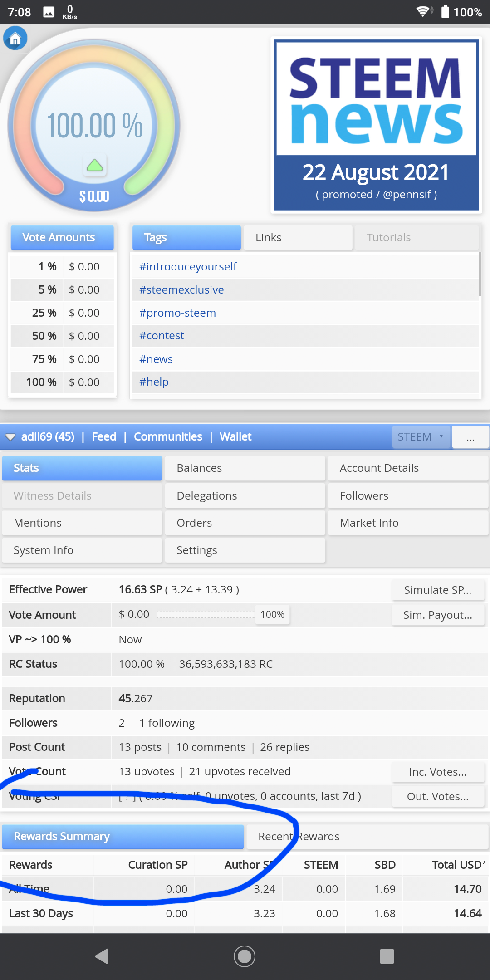The width and height of the screenshot is (490, 980).
Task: Open the #contest tag
Action: [x=162, y=335]
